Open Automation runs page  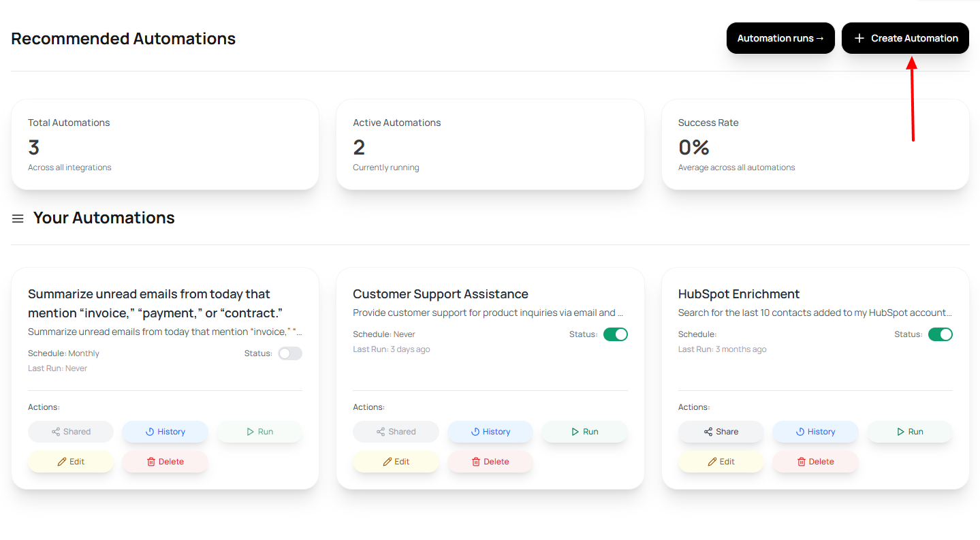pyautogui.click(x=780, y=38)
